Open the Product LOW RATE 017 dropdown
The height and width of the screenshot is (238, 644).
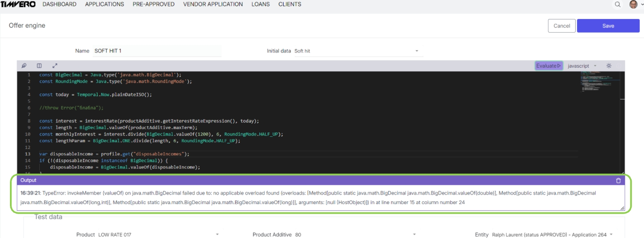pos(158,234)
